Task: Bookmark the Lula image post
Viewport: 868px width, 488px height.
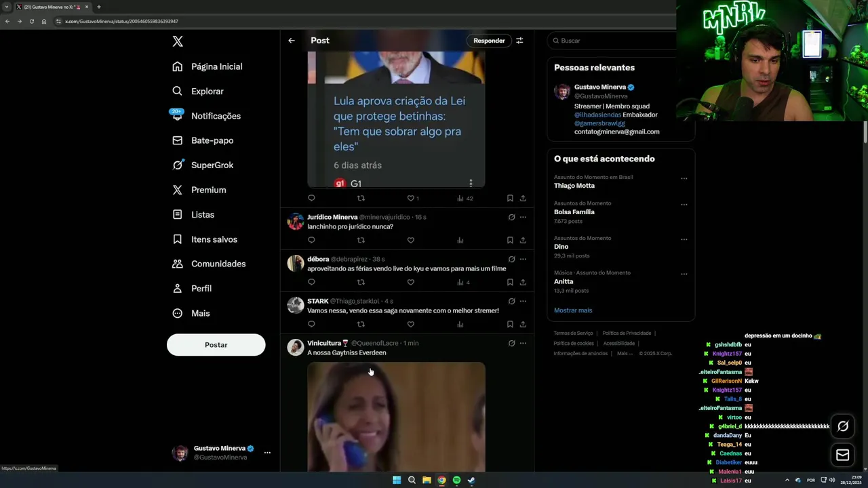Action: pyautogui.click(x=510, y=198)
